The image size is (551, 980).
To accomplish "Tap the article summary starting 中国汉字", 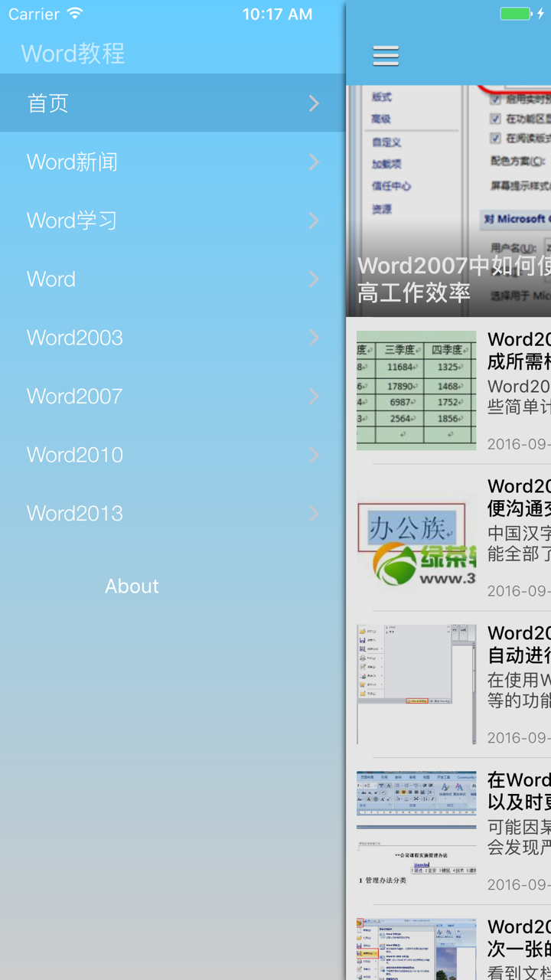I will (x=519, y=543).
